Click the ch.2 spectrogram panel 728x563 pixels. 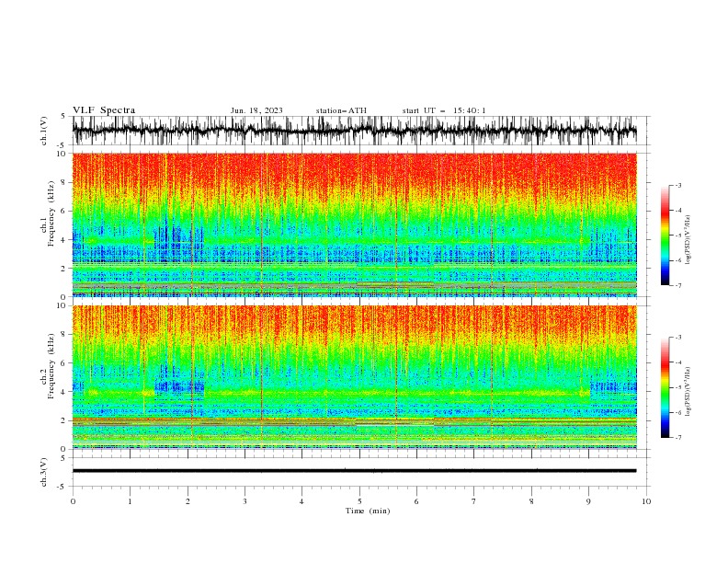[355, 377]
